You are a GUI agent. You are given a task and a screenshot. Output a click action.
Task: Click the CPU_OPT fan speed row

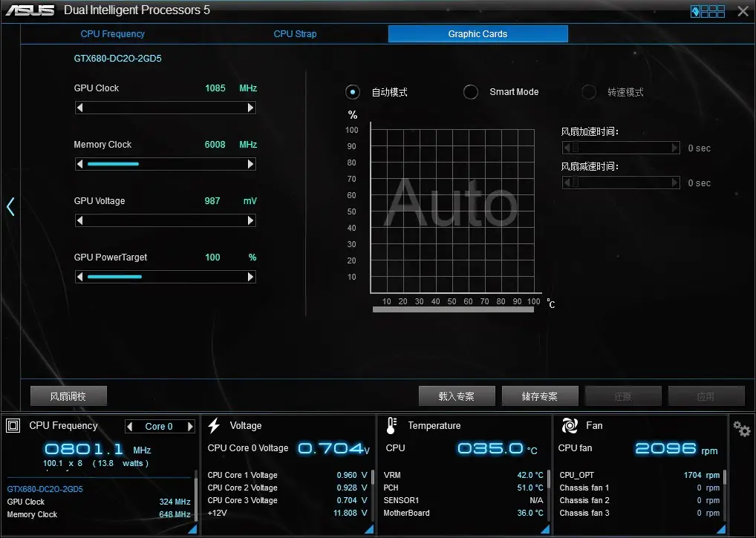tap(639, 475)
